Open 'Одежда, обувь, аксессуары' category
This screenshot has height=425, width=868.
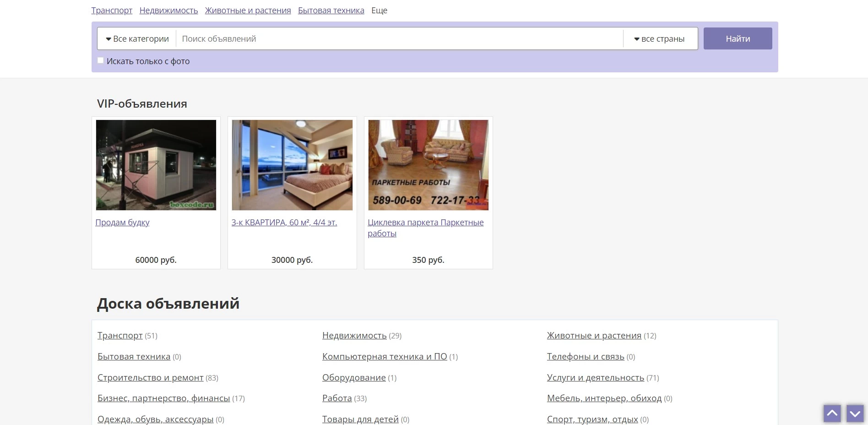click(x=155, y=420)
